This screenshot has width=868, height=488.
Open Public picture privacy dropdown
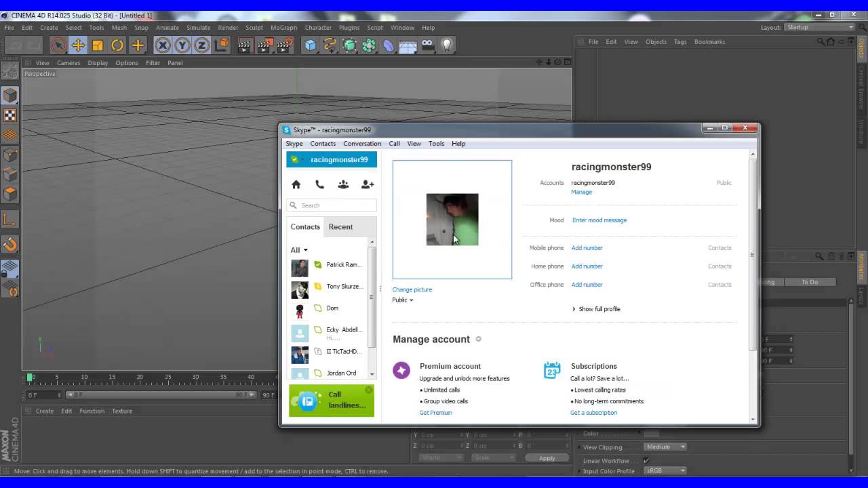point(403,300)
